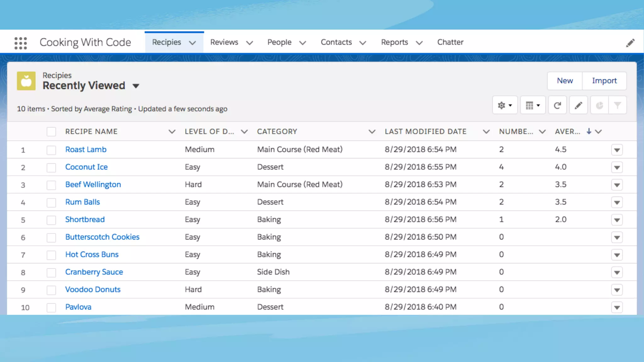644x362 pixels.
Task: Click the list view settings gear icon
Action: tap(505, 105)
